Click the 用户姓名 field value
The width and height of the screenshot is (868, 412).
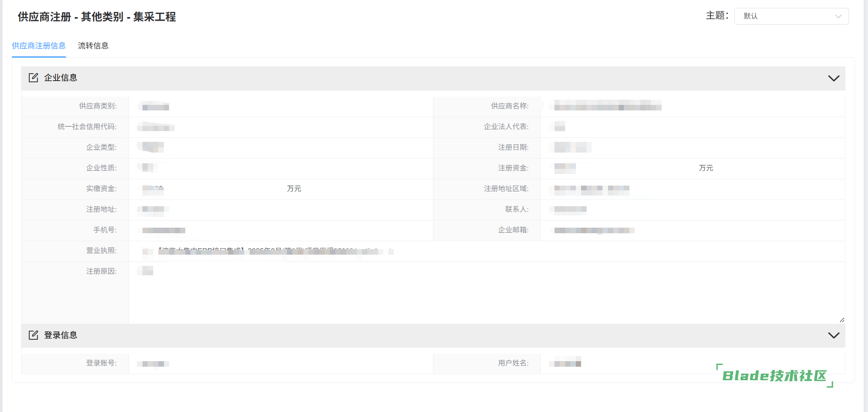click(567, 363)
